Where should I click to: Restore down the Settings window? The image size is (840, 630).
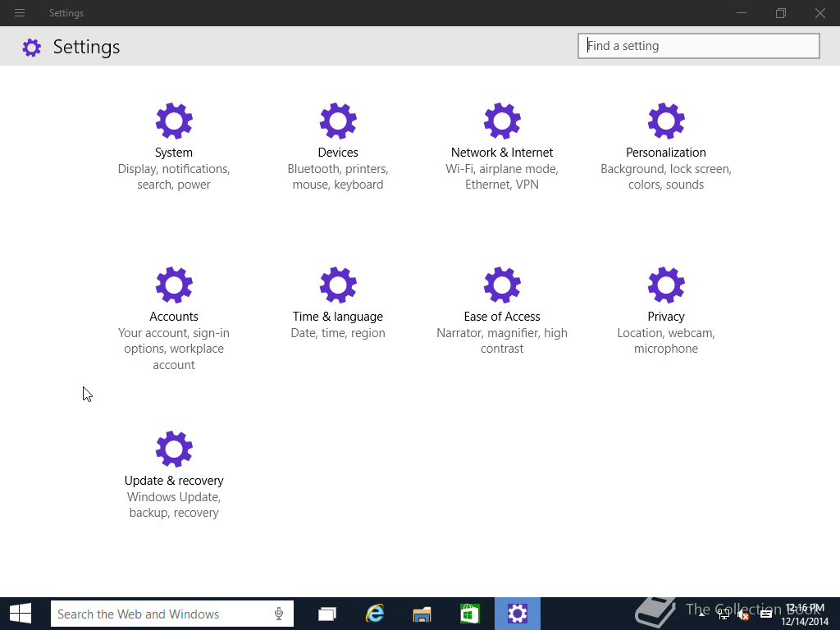781,13
